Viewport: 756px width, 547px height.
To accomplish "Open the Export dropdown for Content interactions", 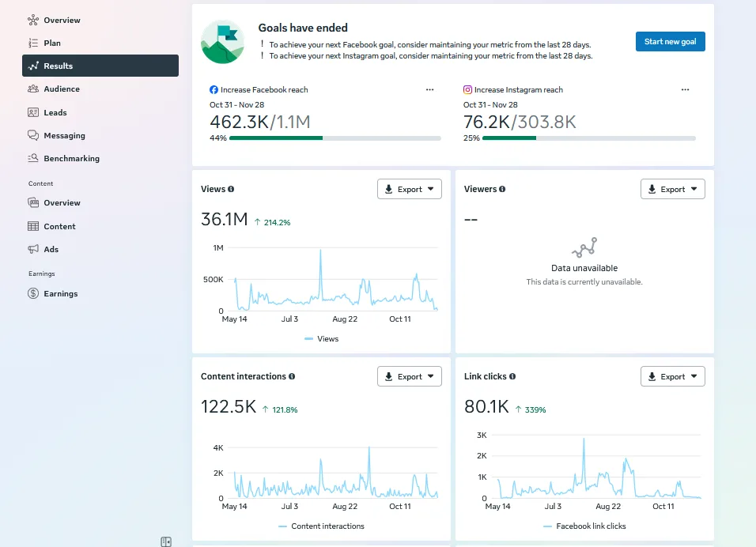I will click(x=409, y=377).
